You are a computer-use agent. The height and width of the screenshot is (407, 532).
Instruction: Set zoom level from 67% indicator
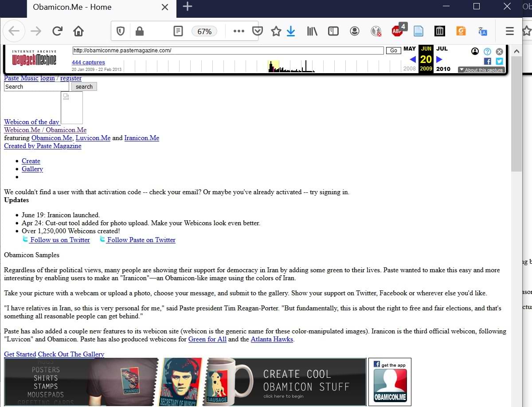click(204, 31)
